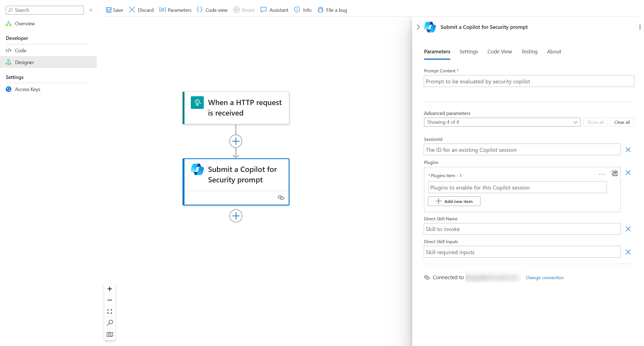This screenshot has width=644, height=346.
Task: Click the connection link icon on the action card
Action: (x=281, y=197)
